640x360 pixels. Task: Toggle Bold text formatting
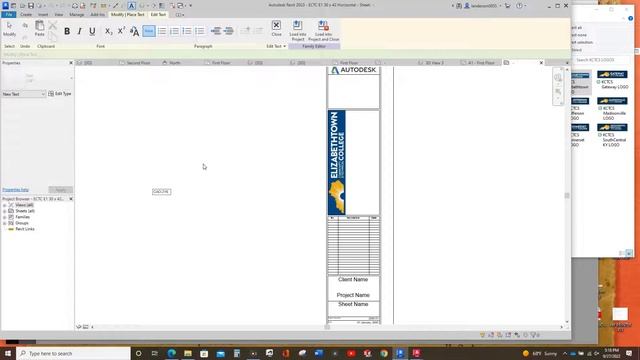(67, 31)
